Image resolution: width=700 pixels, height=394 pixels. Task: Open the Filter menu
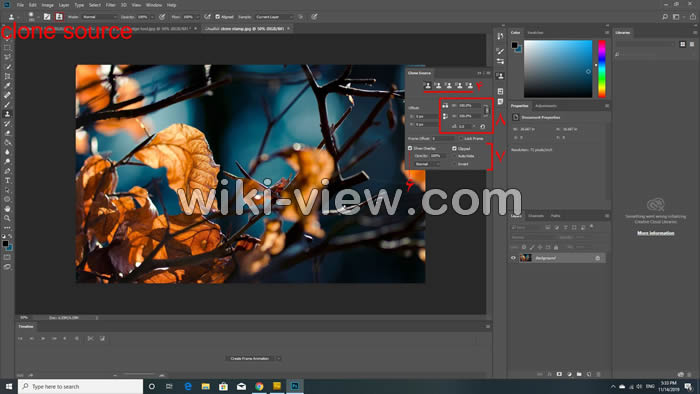coord(110,5)
